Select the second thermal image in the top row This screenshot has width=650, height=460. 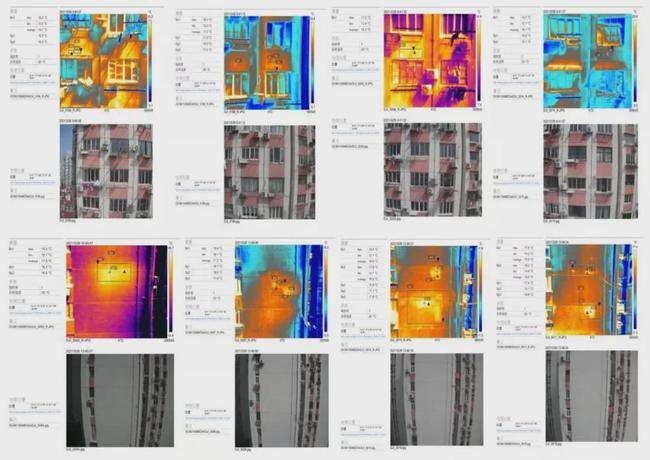[266, 61]
